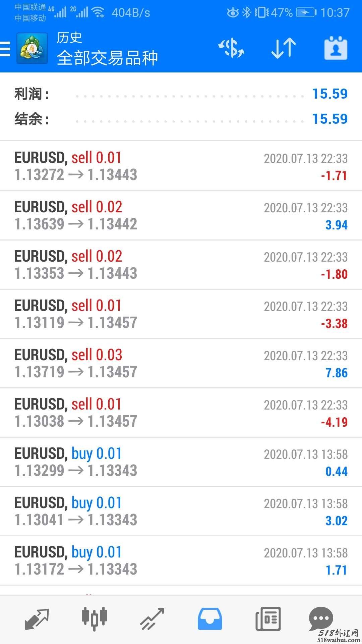Open the Chat messages tab

[x=321, y=618]
